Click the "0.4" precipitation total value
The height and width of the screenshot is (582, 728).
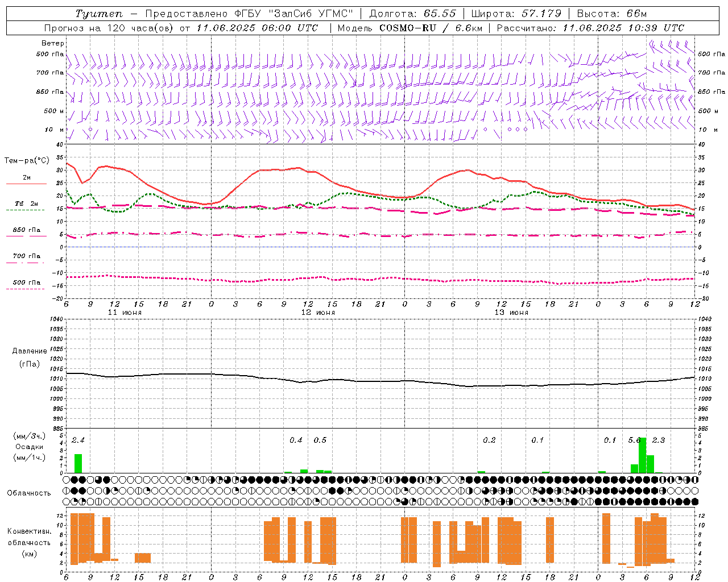pos(296,440)
